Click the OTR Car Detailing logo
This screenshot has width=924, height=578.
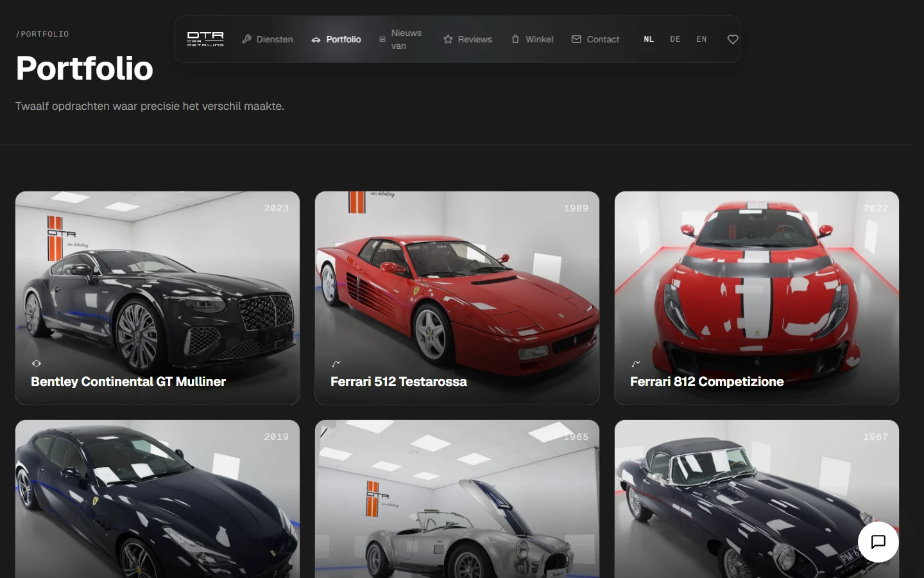click(x=205, y=39)
